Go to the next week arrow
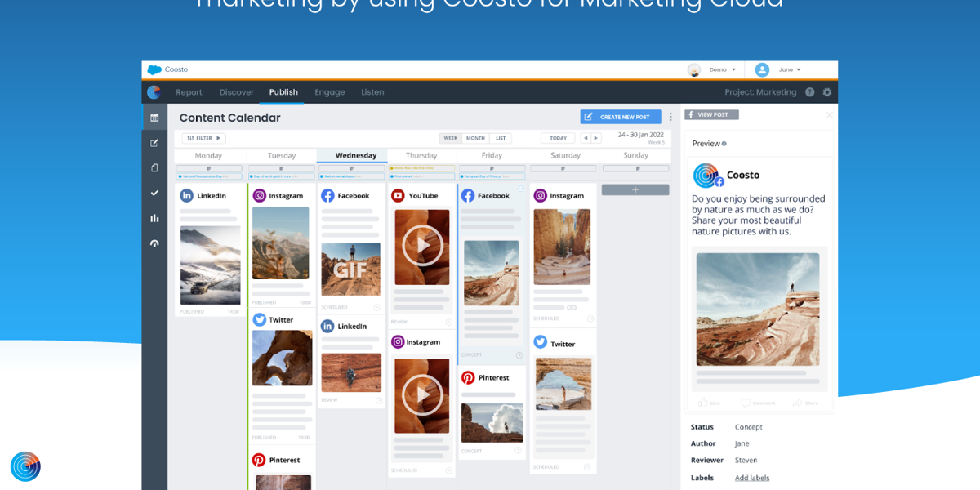Image resolution: width=980 pixels, height=490 pixels. pyautogui.click(x=596, y=138)
